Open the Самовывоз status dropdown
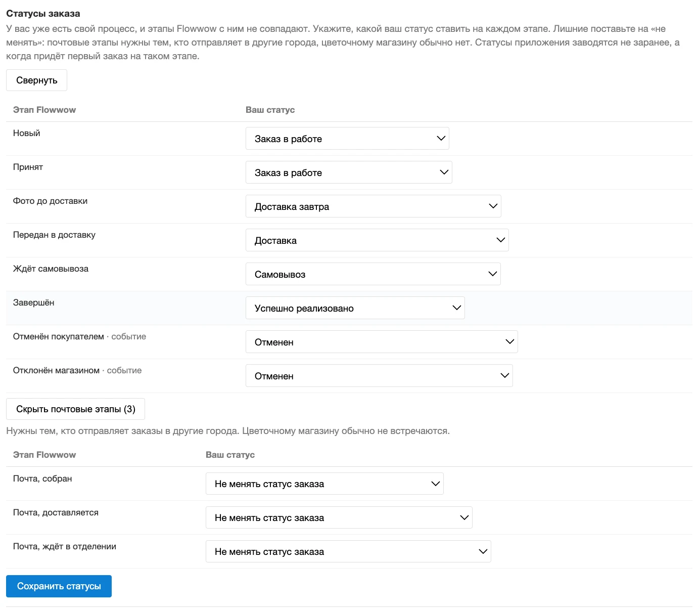700x609 pixels. click(373, 274)
